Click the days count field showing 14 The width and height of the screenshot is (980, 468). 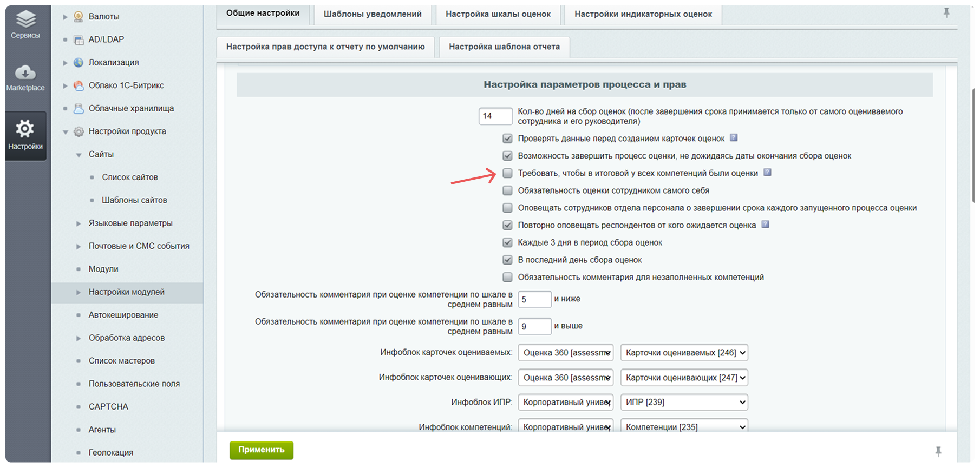coord(495,116)
